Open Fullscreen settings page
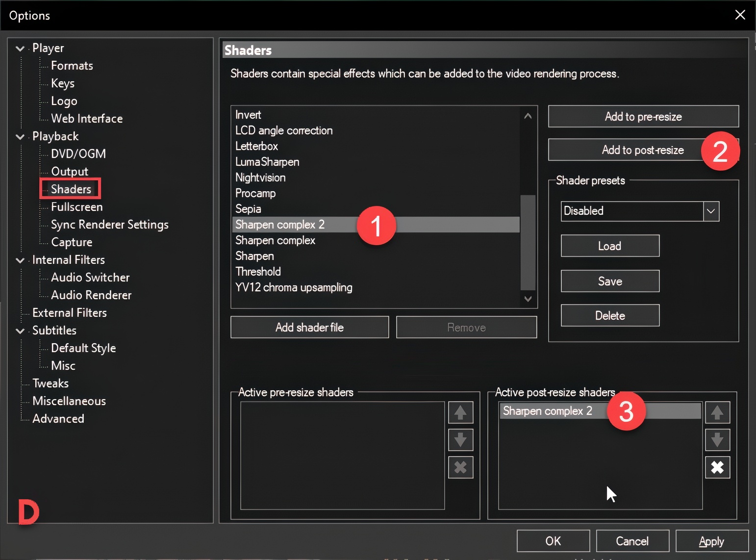This screenshot has width=756, height=560. click(77, 207)
